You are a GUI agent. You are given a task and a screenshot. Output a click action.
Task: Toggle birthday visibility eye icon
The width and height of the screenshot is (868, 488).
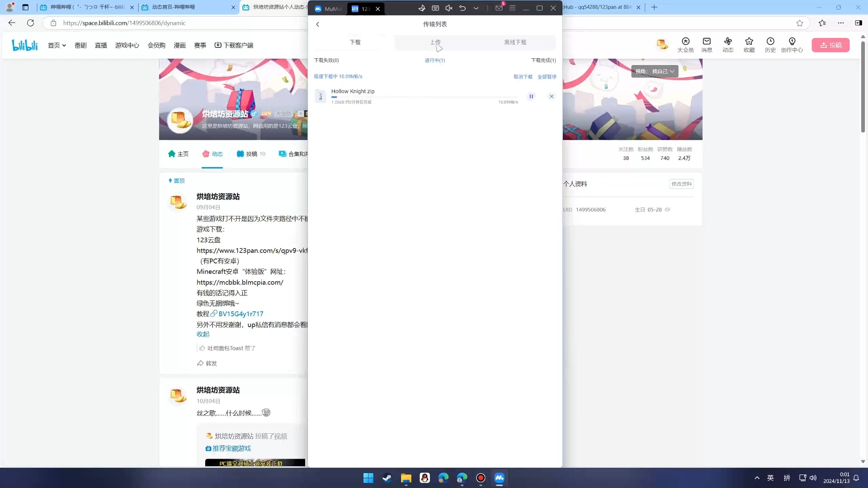point(667,210)
